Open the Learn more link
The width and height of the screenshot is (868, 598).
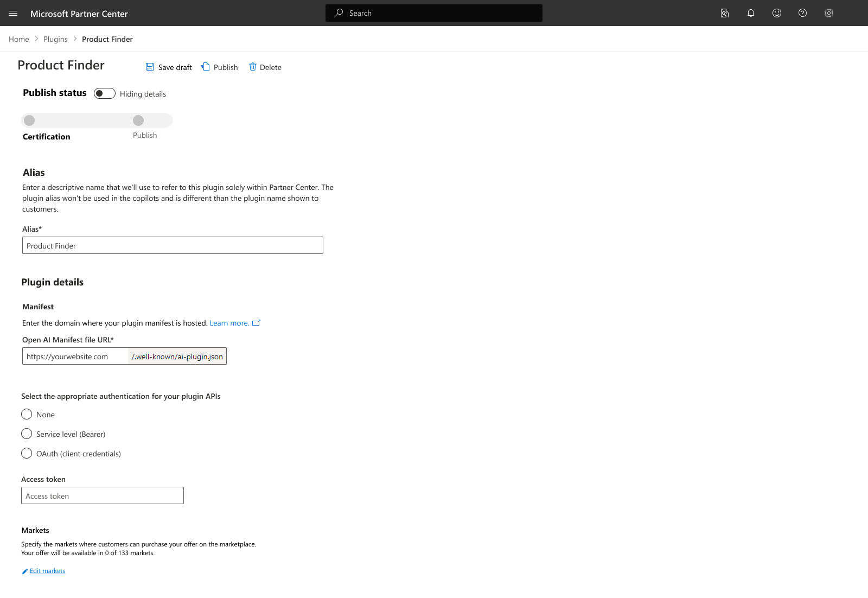point(229,323)
